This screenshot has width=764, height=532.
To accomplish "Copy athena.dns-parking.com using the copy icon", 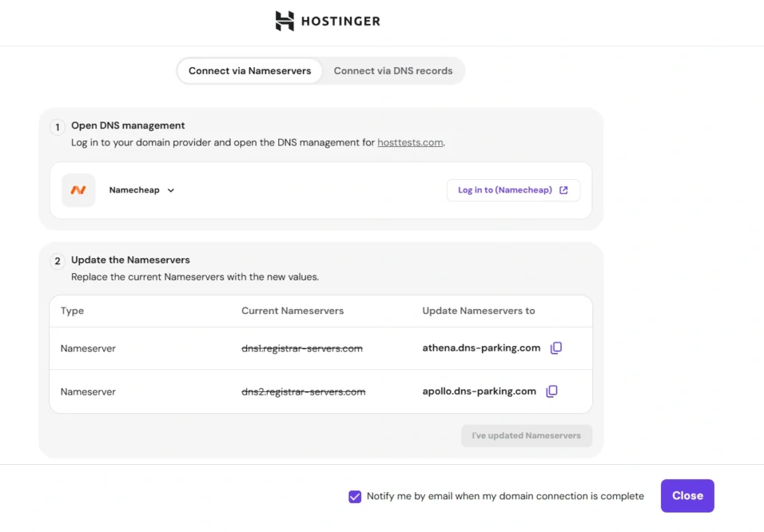I will 556,348.
